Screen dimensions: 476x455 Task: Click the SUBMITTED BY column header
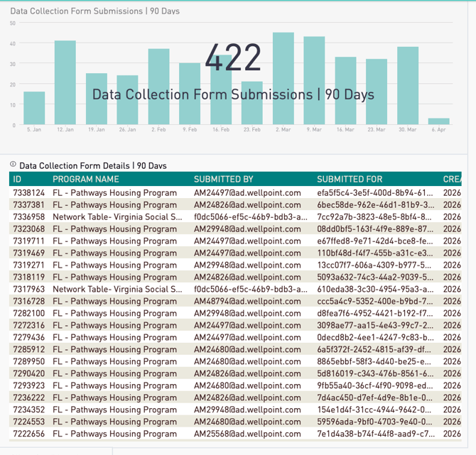[223, 180]
